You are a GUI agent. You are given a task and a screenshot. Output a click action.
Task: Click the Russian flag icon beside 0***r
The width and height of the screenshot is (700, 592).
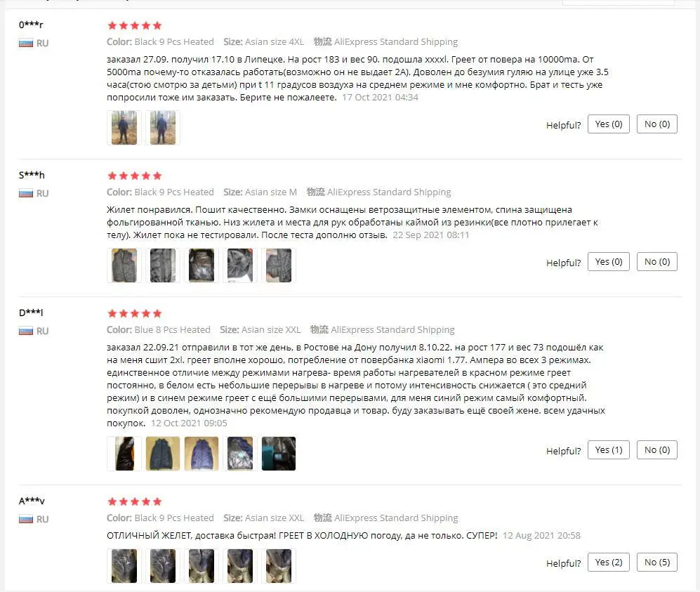click(26, 44)
